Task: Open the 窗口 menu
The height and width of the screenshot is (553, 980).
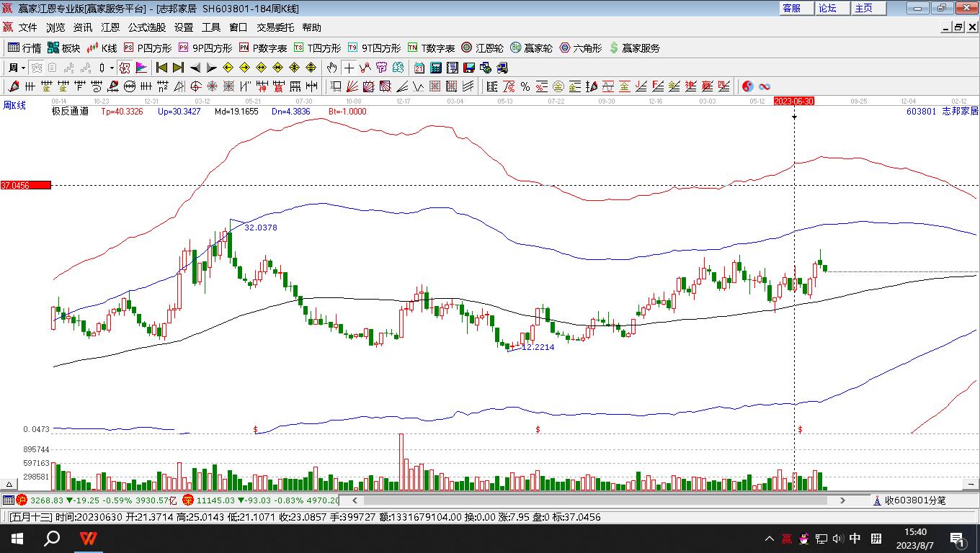Action: pos(239,27)
